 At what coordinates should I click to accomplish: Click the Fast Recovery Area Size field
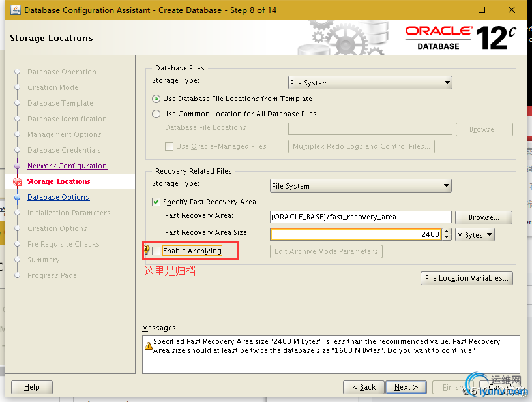click(x=356, y=235)
